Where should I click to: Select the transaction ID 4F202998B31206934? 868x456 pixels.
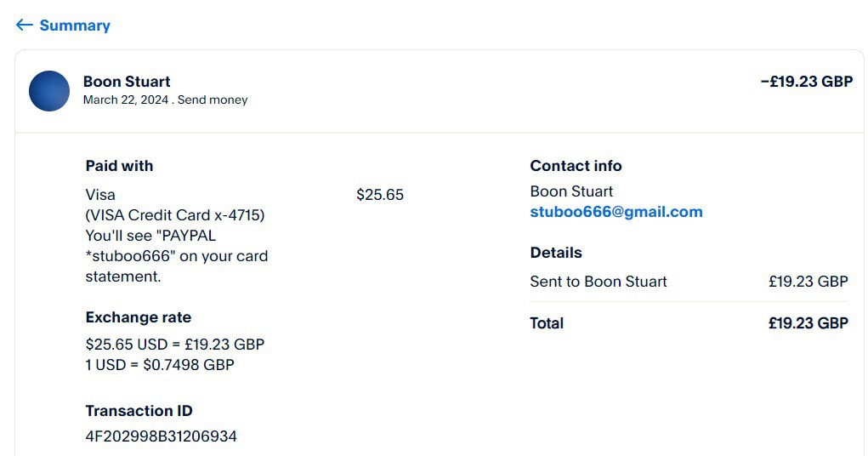(161, 436)
